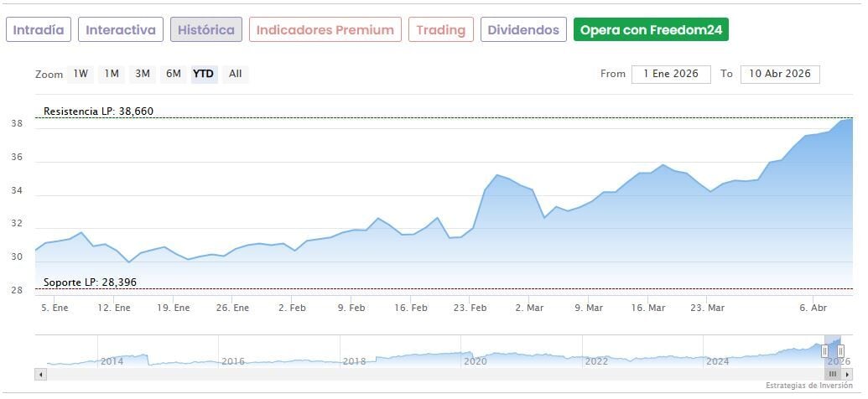Click the Opera con Freedom24 button
Image resolution: width=868 pixels, height=399 pixels.
651,30
